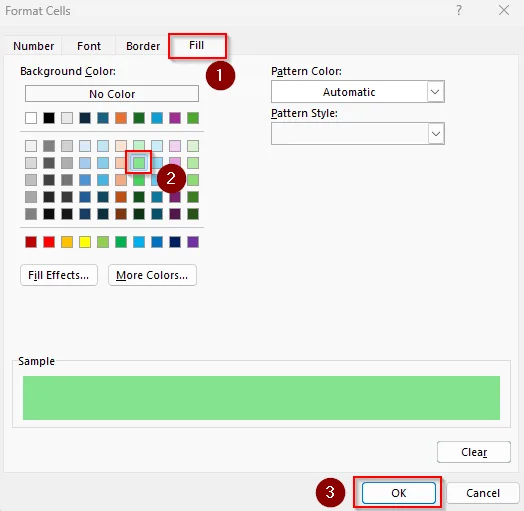Cancel the Format Cells dialog

(x=483, y=493)
